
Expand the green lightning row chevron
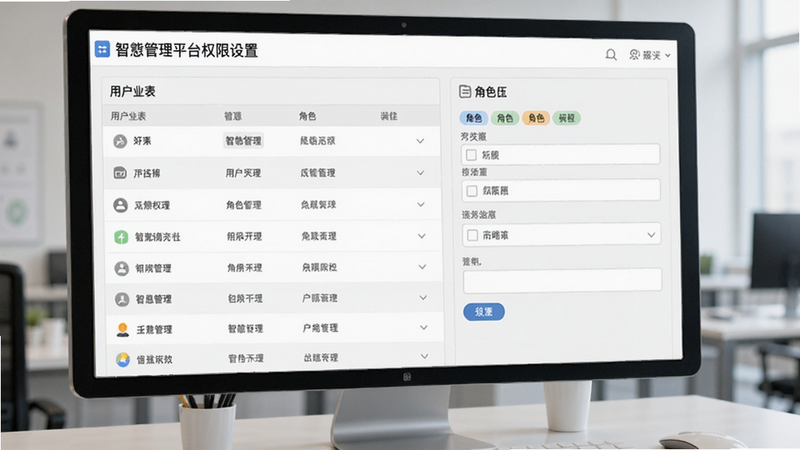pos(422,236)
